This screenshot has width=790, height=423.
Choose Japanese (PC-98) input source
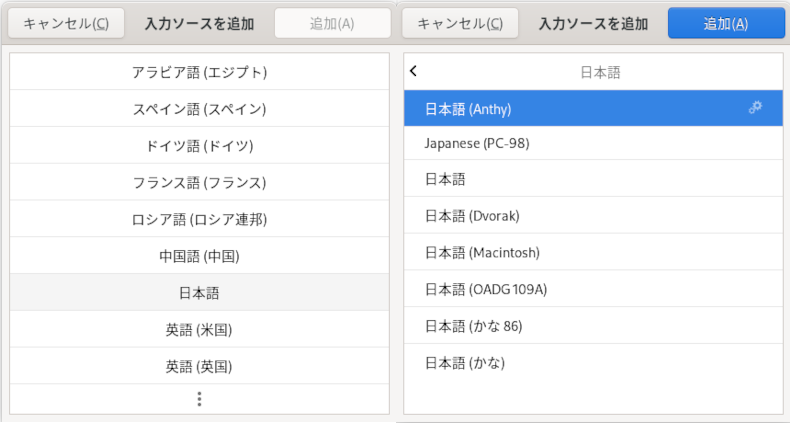tap(594, 143)
